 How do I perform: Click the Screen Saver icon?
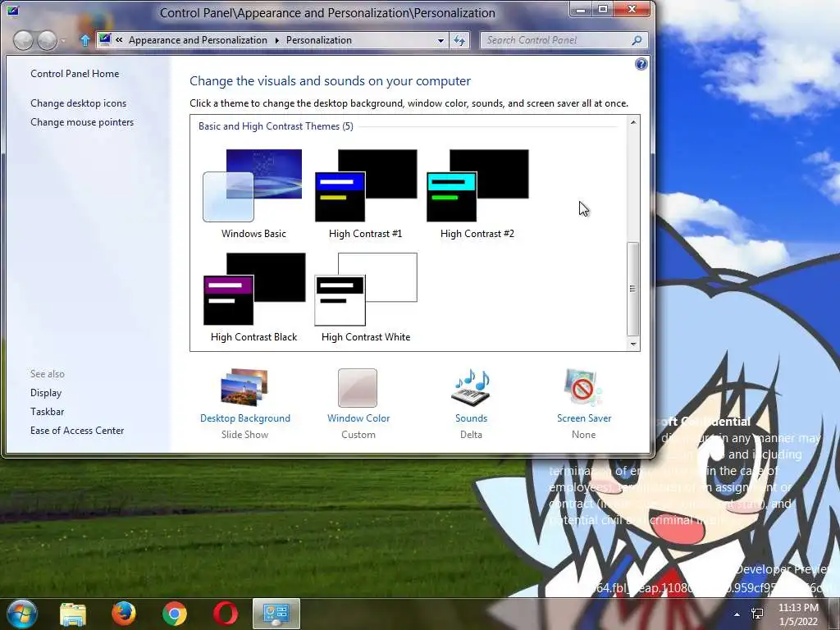coord(583,387)
